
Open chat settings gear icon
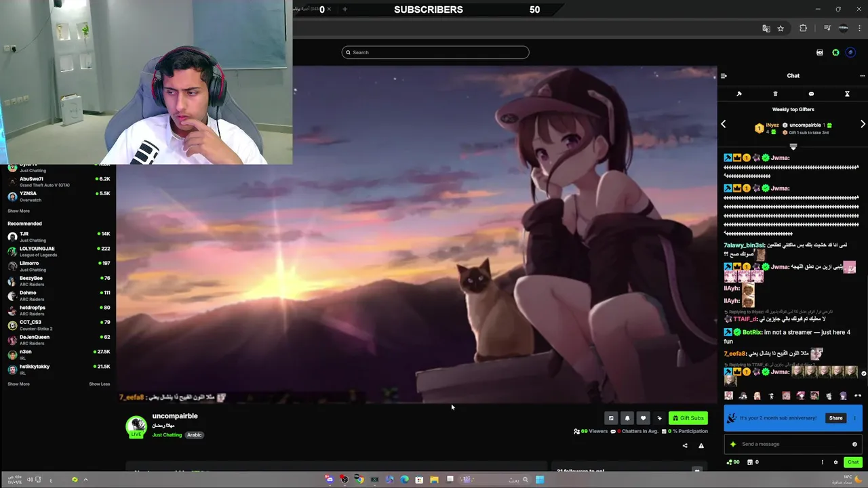click(x=835, y=462)
